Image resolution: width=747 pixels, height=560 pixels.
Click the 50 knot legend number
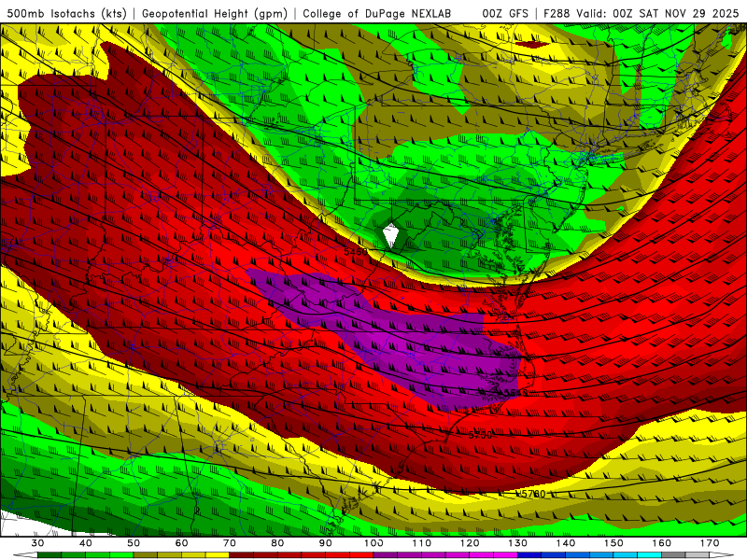click(x=134, y=543)
